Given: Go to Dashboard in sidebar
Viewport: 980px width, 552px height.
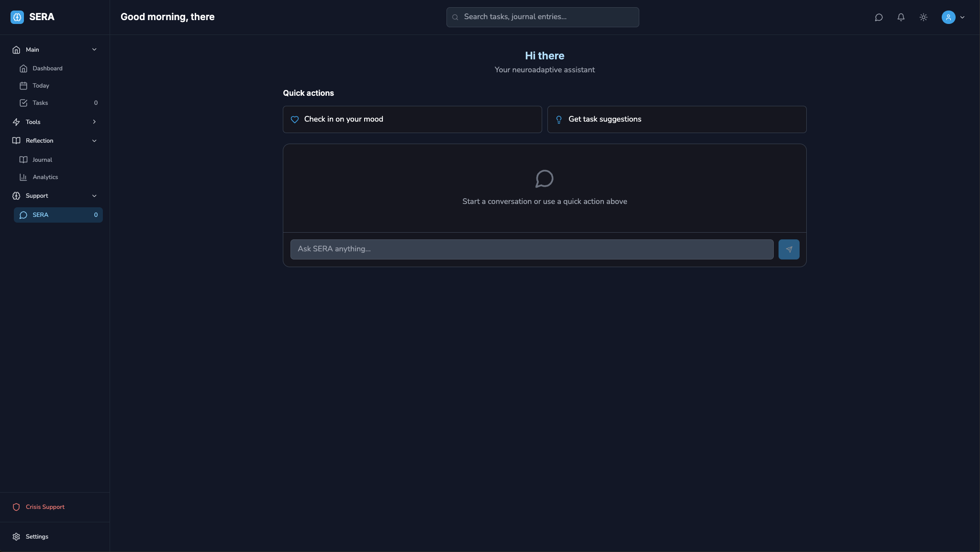Looking at the screenshot, I should click(47, 68).
